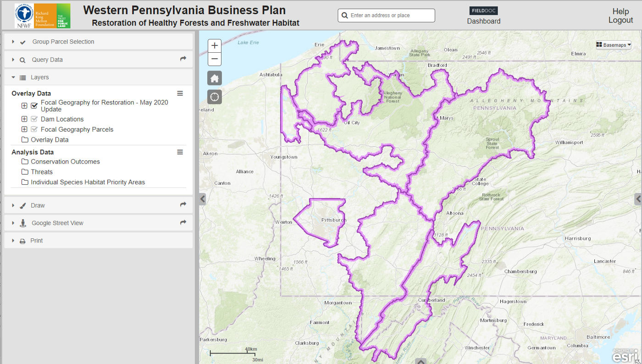Zoom in on the map
Image resolution: width=642 pixels, height=364 pixels.
tap(215, 46)
